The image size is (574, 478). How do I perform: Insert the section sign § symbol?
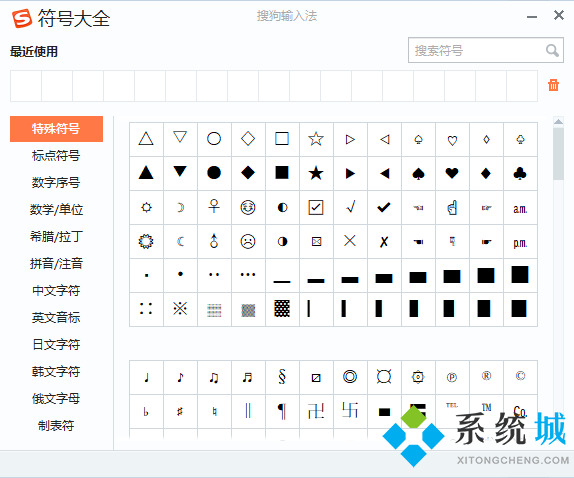(x=282, y=377)
